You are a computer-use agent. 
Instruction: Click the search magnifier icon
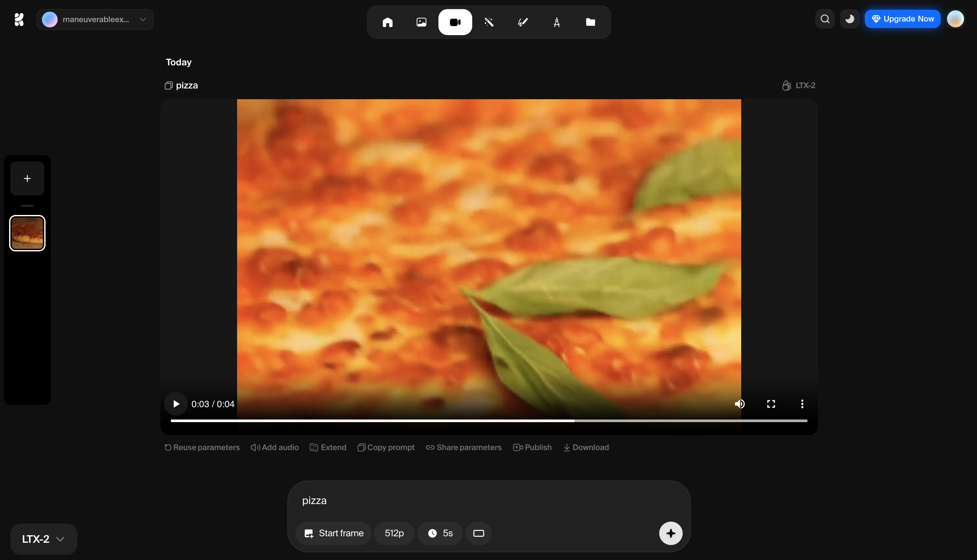(825, 19)
